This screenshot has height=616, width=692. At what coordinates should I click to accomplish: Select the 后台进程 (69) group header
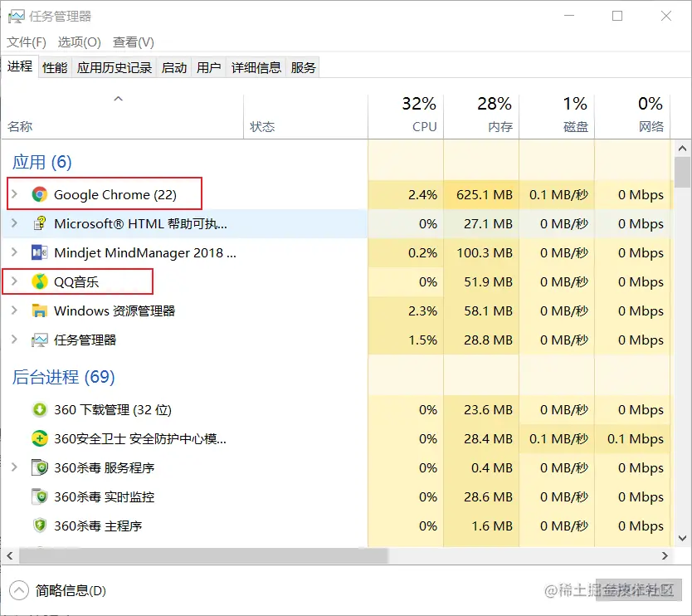pyautogui.click(x=64, y=377)
